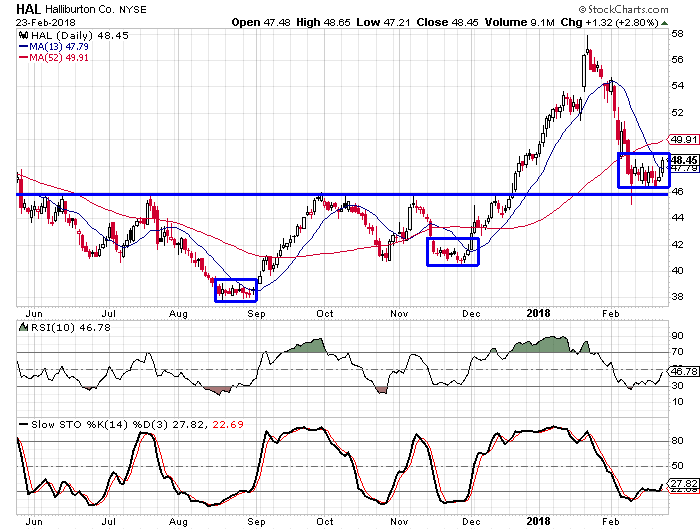Select the HAL (Daily) 48.45 legend entry
Screen dimensions: 700x530
click(x=79, y=36)
